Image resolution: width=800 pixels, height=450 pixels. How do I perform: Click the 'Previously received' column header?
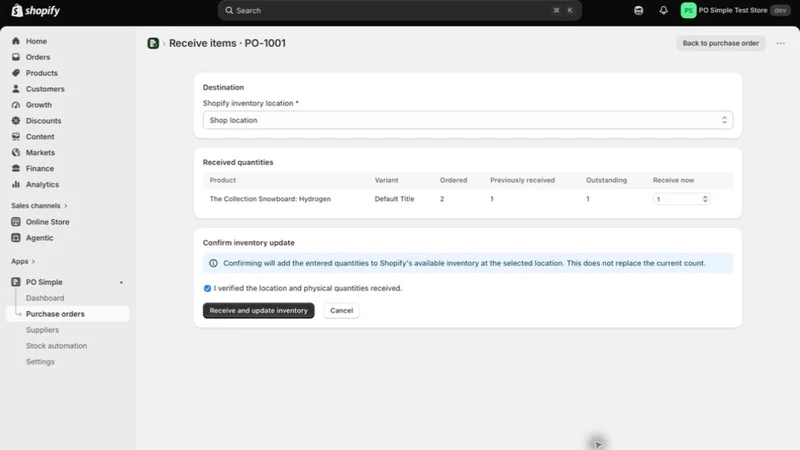[522, 180]
